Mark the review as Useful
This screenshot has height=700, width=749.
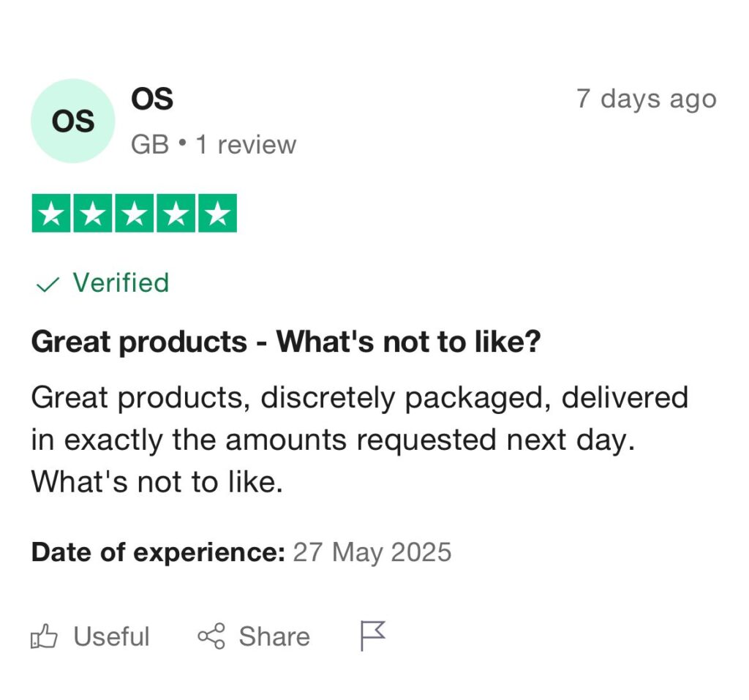click(x=90, y=636)
